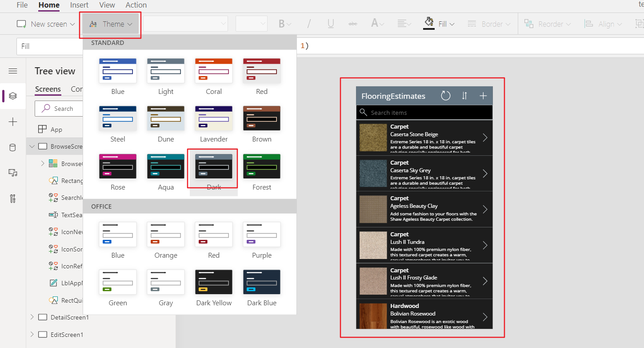
Task: Click the refresh icon in FlooringEstimates preview
Action: tap(445, 95)
